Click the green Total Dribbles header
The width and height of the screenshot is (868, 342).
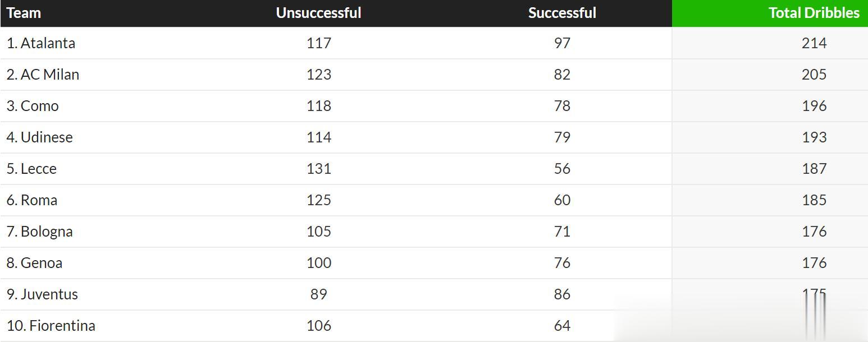click(x=814, y=13)
